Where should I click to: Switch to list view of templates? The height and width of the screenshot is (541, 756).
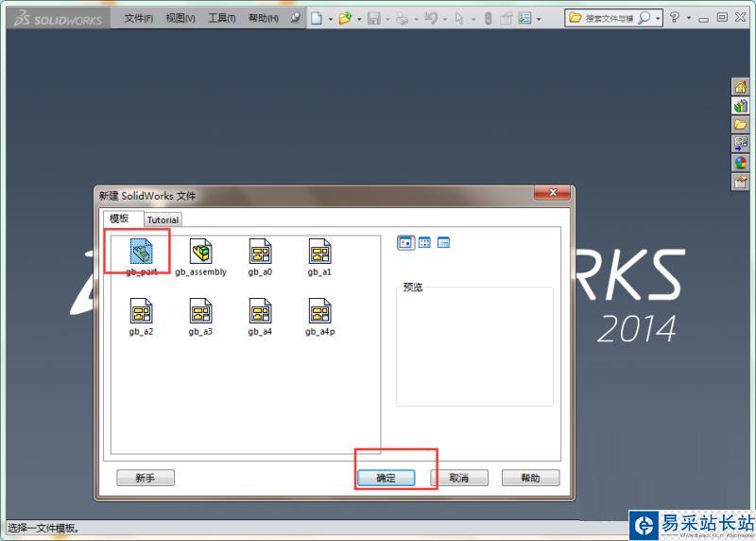(x=424, y=243)
